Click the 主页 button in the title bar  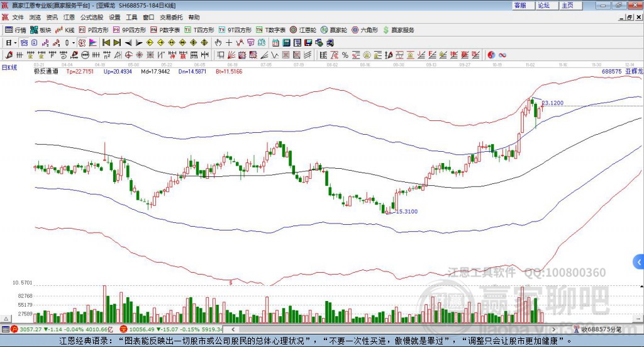pyautogui.click(x=570, y=5)
